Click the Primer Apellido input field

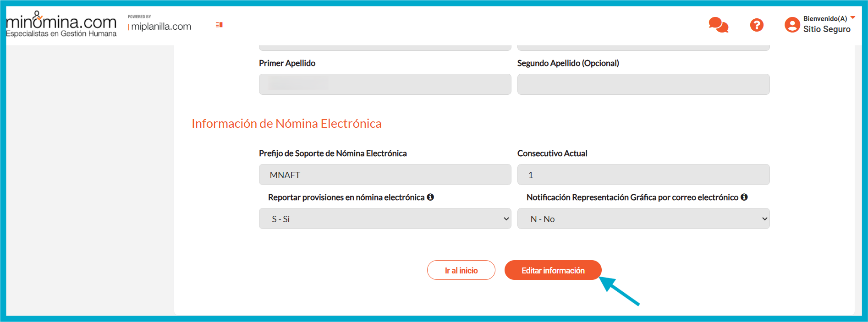385,84
